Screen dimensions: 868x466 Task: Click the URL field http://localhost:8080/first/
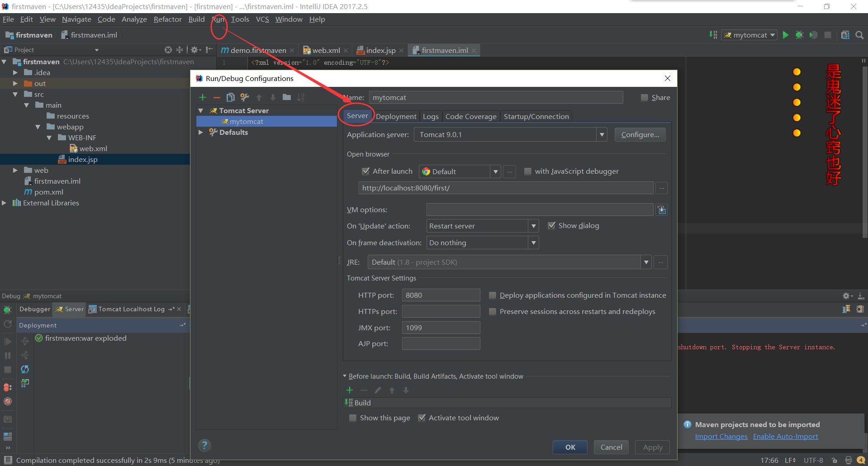[x=506, y=188]
